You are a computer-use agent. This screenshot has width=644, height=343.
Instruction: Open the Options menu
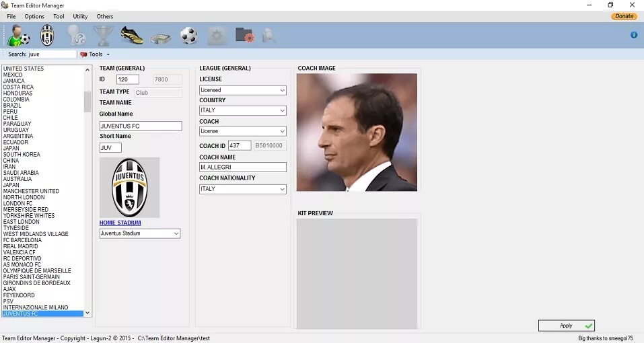pos(34,16)
